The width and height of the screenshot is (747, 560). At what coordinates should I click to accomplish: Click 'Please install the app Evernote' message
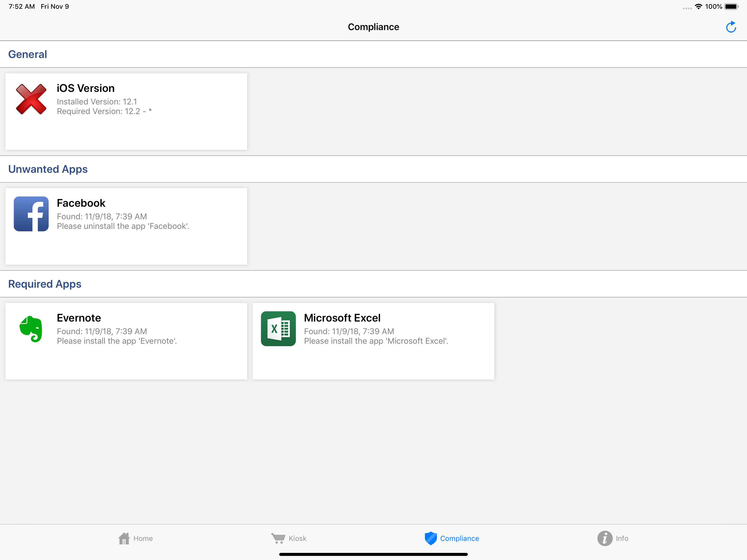coord(117,341)
